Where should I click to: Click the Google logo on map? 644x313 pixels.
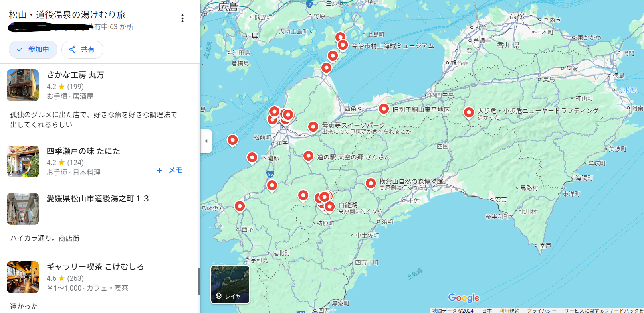pyautogui.click(x=464, y=298)
